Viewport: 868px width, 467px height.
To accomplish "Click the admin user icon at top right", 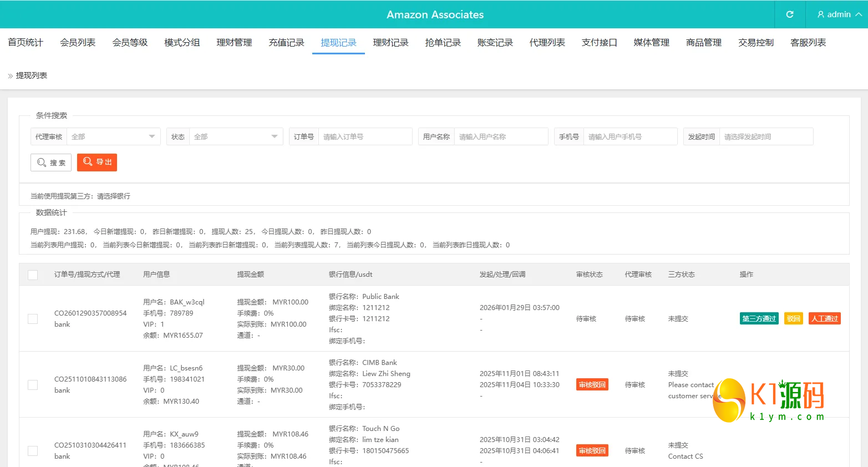I will click(821, 14).
